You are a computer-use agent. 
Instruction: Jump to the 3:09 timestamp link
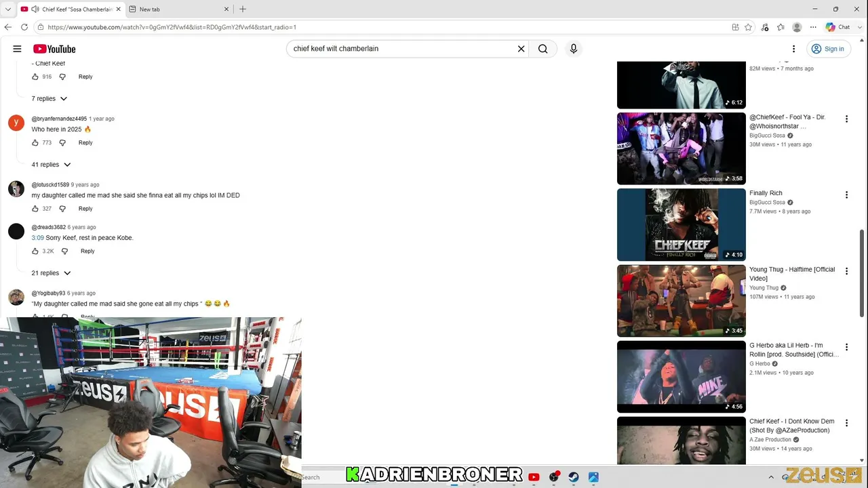(x=37, y=238)
